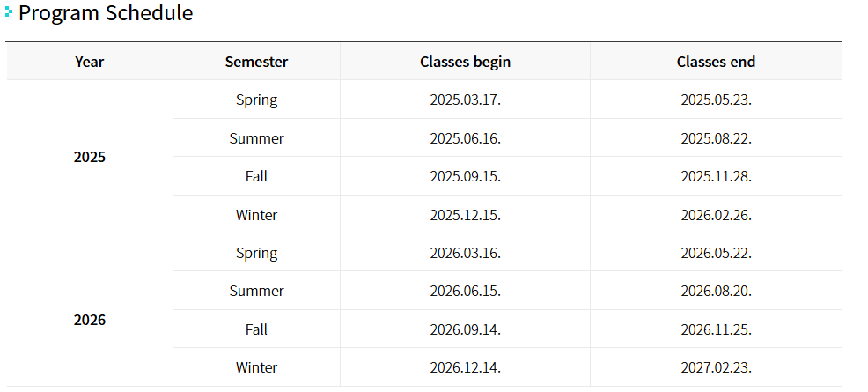Image resolution: width=868 pixels, height=392 pixels.
Task: Select the end date 2026.08.20.
Action: 716,292
